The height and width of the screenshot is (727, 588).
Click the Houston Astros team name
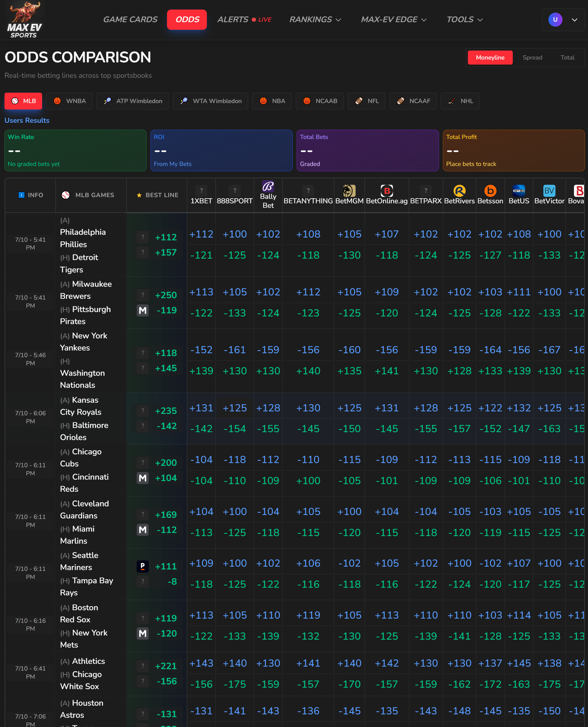coord(82,709)
